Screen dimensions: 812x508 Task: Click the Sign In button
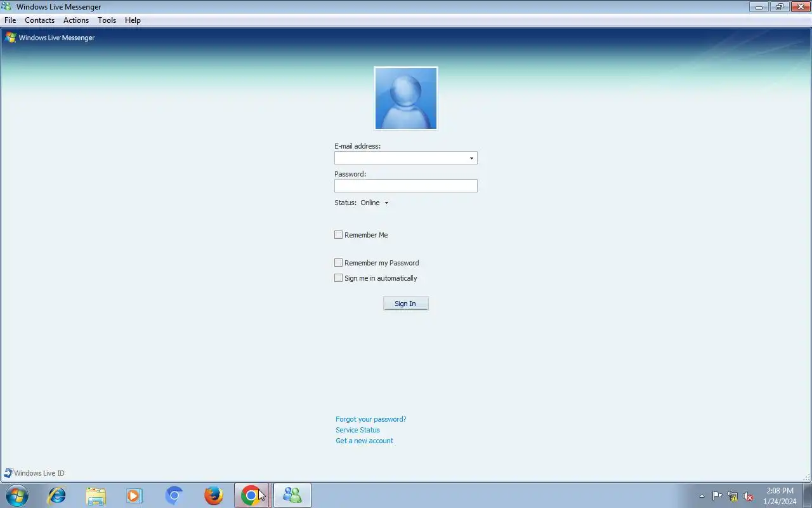406,304
